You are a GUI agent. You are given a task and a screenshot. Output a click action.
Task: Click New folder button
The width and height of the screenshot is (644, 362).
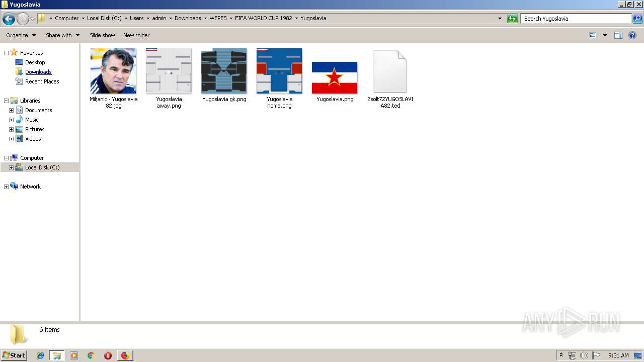(136, 35)
